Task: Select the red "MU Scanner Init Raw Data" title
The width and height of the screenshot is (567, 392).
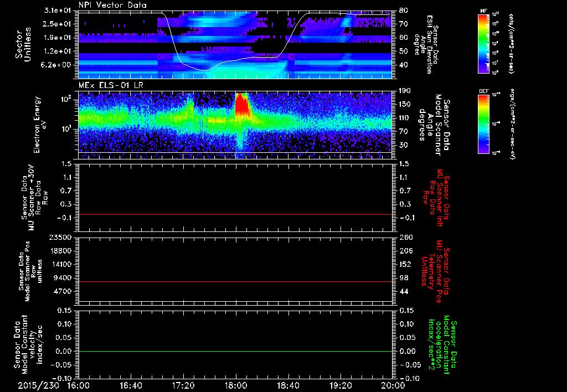Action: 436,198
